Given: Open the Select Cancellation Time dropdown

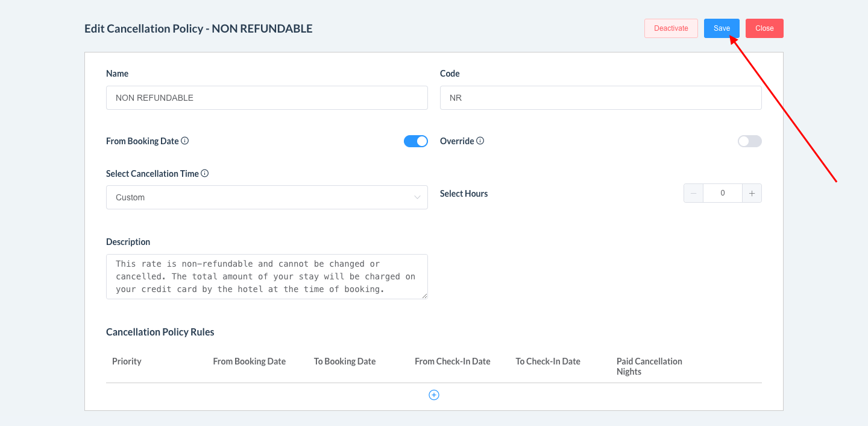Looking at the screenshot, I should (x=266, y=197).
